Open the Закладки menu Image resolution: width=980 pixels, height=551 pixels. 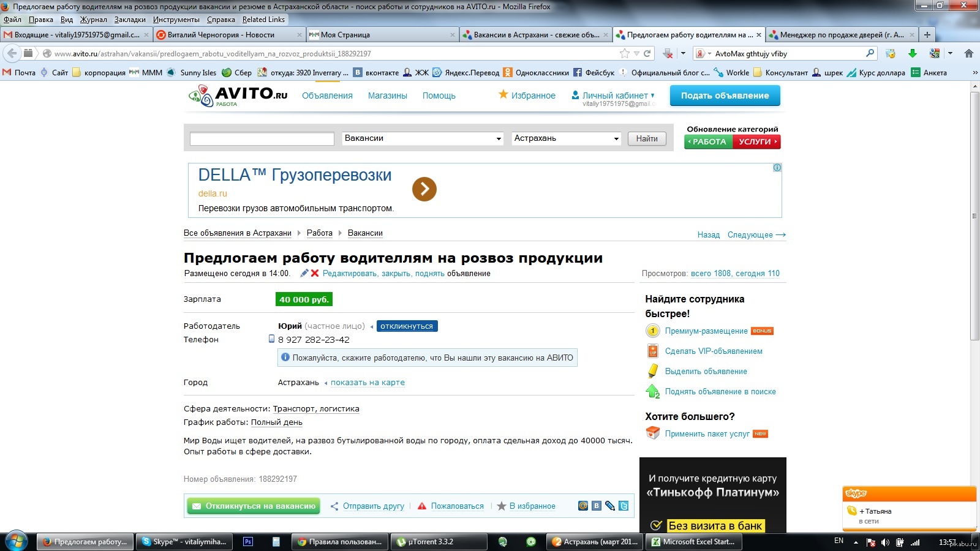[130, 20]
